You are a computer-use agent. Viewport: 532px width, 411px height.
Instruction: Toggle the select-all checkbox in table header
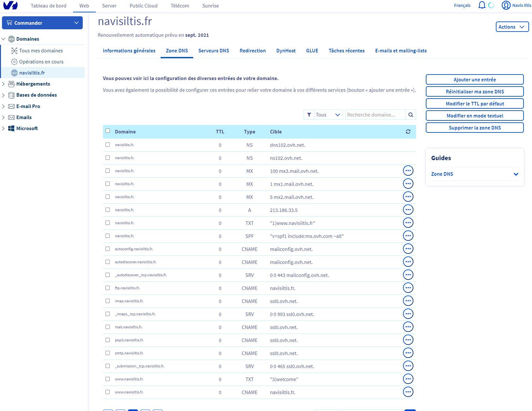(108, 131)
